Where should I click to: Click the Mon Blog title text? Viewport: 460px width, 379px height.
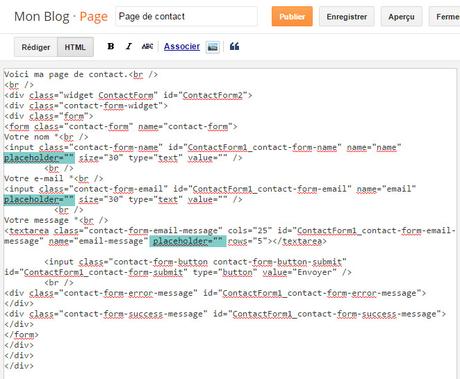click(42, 17)
